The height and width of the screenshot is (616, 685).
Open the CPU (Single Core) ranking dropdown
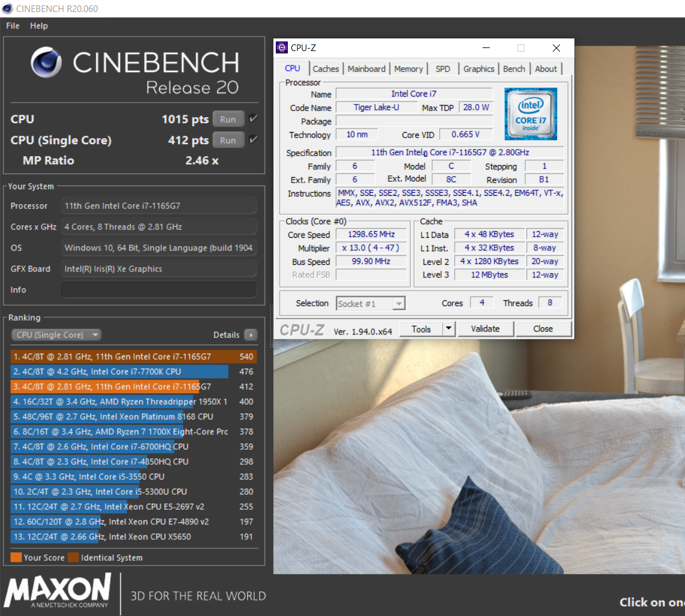tap(56, 335)
